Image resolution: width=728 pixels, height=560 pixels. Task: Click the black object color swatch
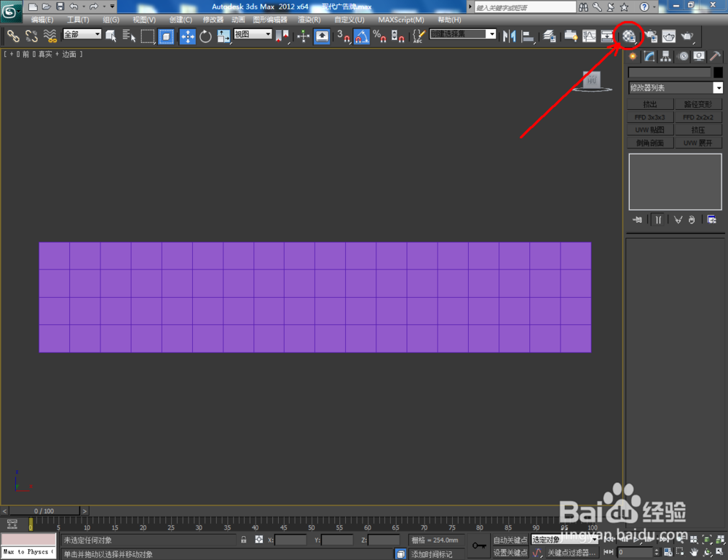click(x=719, y=72)
